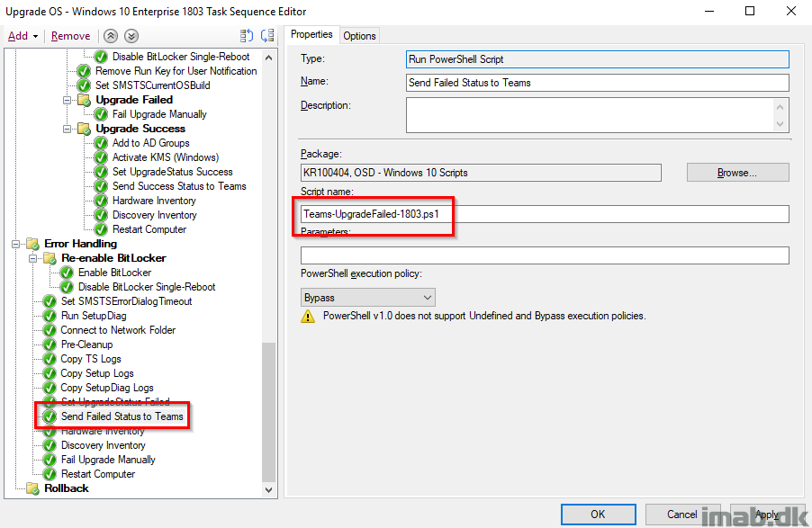Select Set SMSTSErrorDialogTimeout step

coord(126,301)
